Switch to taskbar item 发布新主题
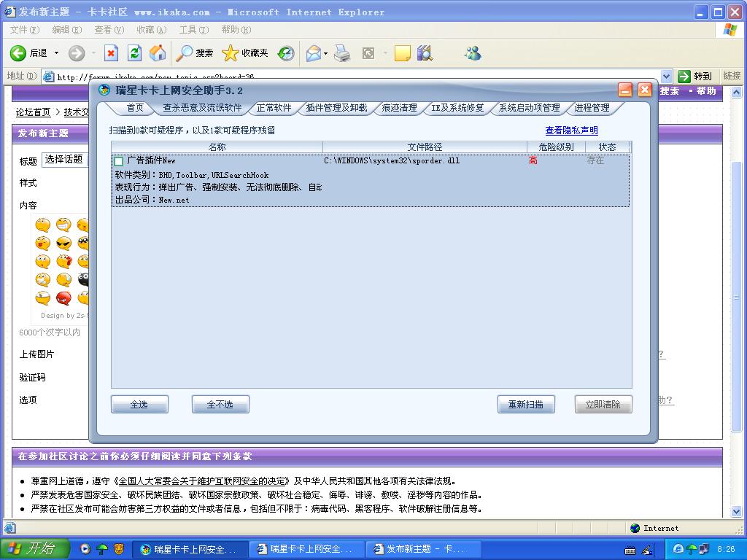 pos(422,549)
